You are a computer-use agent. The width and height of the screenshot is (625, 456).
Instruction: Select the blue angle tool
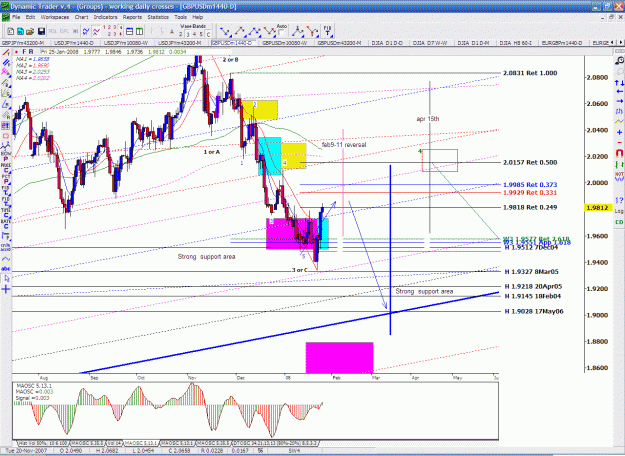coord(6,104)
